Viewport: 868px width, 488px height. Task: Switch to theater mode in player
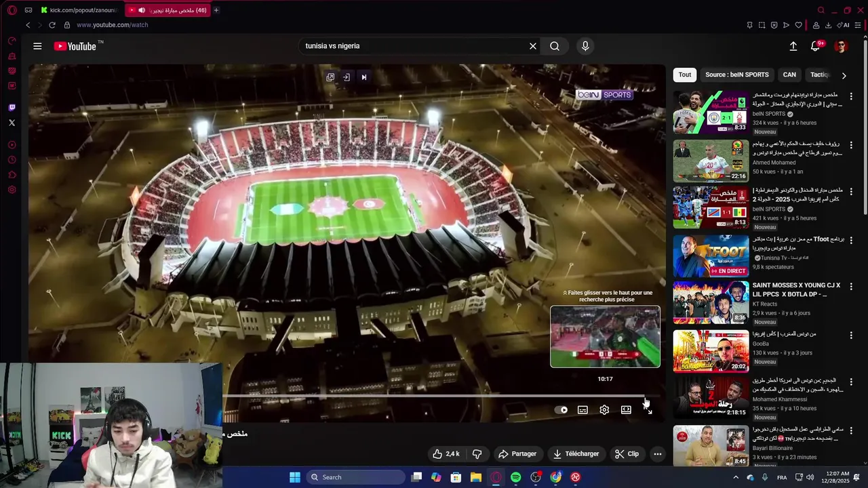click(626, 409)
